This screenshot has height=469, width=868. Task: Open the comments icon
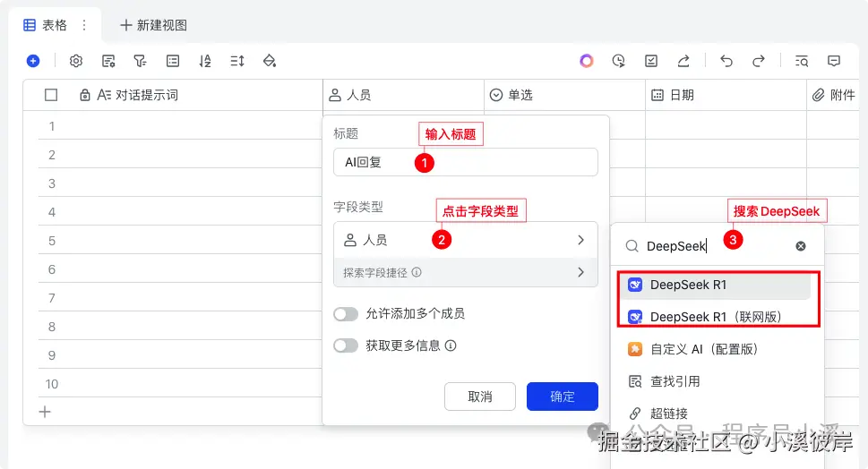pyautogui.click(x=834, y=61)
